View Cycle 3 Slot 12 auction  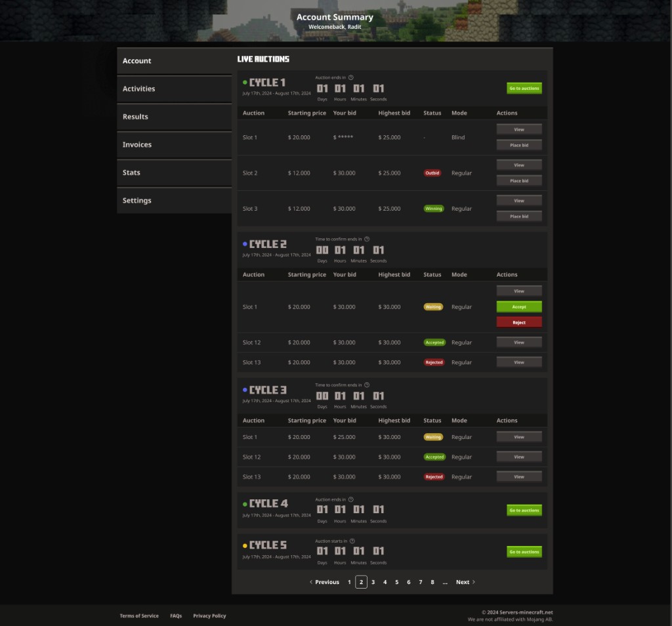point(519,457)
